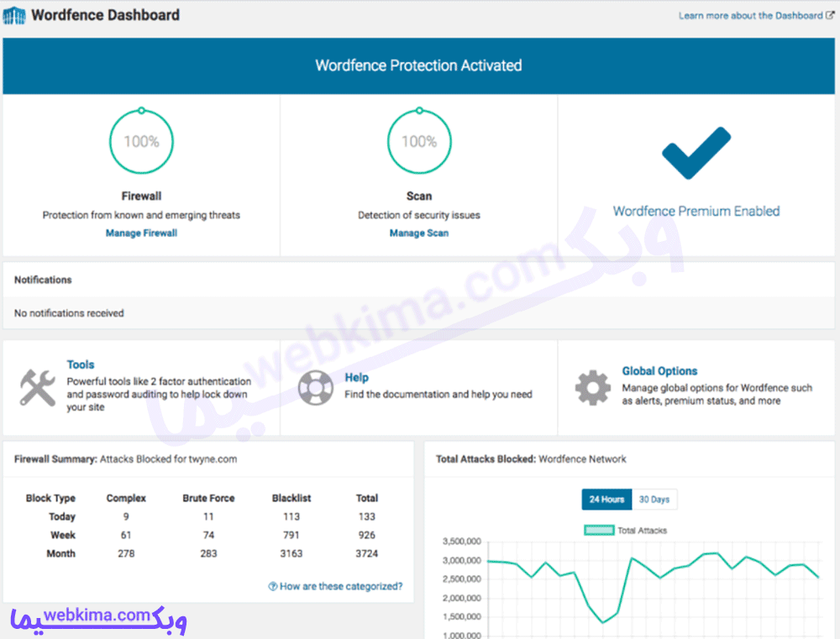Screen dimensions: 840x639
Task: Click the 2,000,000 axis label
Action: (x=461, y=598)
